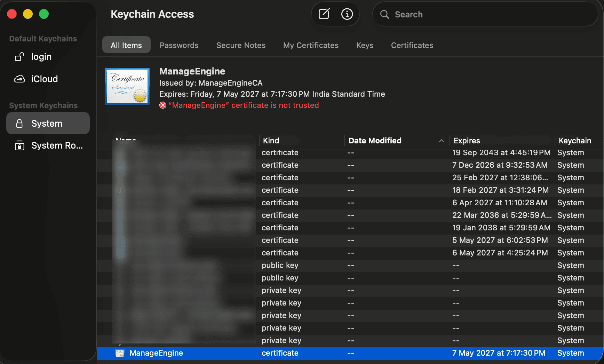Toggle the Date Modified sort direction chevron
The height and width of the screenshot is (364, 604).
click(441, 141)
